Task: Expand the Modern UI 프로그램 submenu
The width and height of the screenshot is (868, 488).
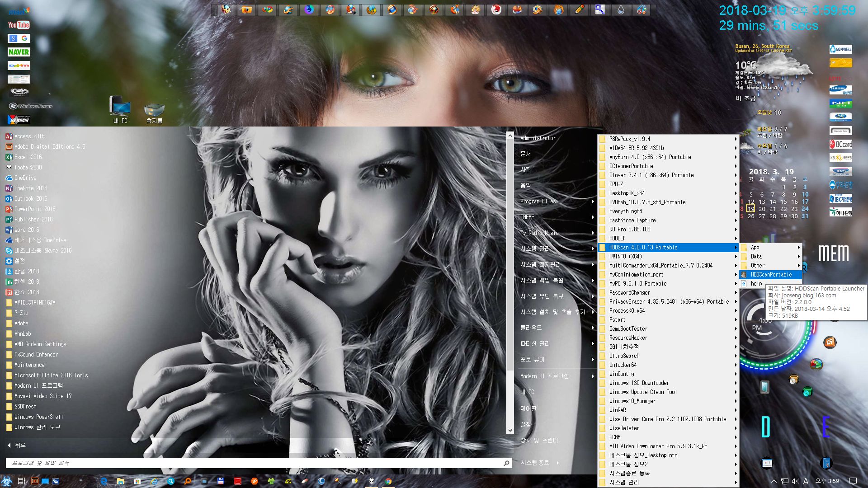Action: (x=557, y=376)
